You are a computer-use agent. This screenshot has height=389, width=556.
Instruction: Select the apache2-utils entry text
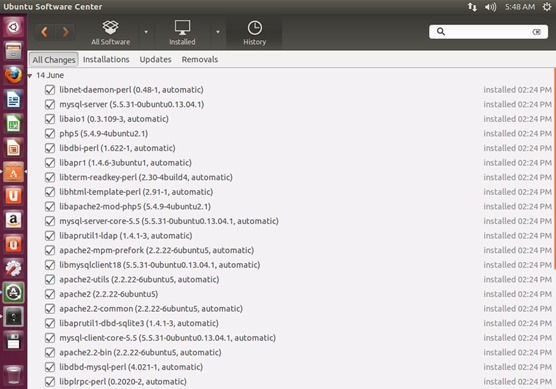coord(139,279)
